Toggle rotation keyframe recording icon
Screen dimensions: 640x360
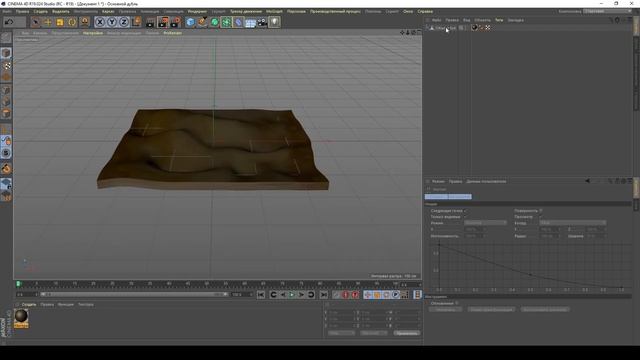click(x=386, y=295)
